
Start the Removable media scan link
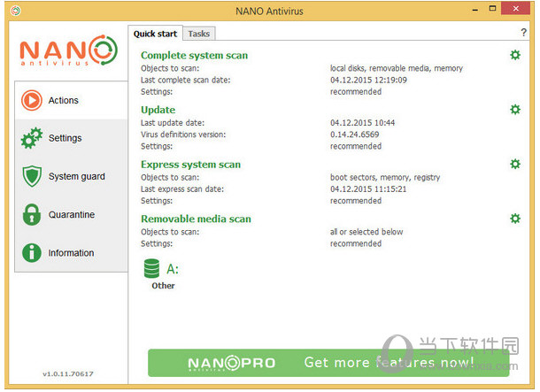pyautogui.click(x=196, y=219)
